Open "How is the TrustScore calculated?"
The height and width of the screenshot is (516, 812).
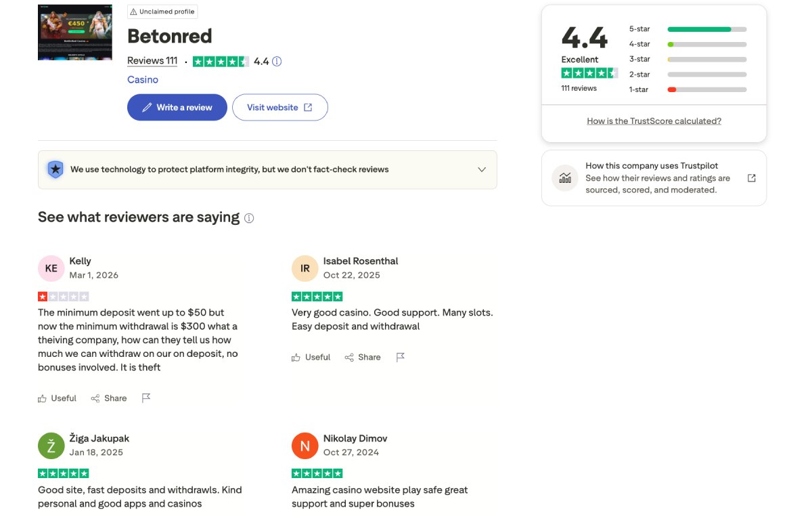click(x=654, y=121)
